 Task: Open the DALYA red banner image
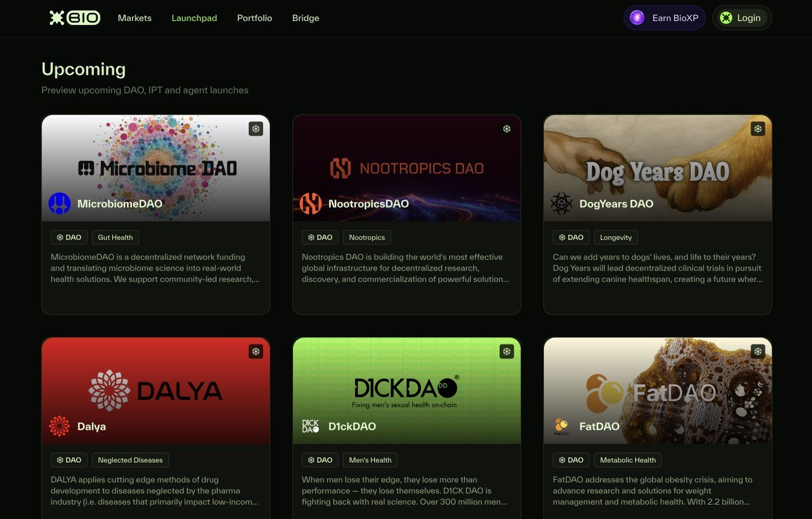click(156, 390)
